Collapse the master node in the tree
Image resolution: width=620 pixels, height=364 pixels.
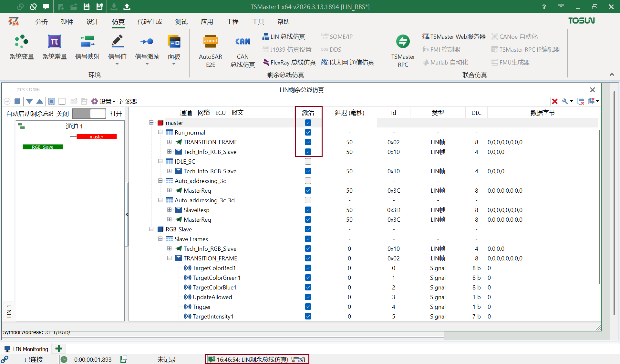click(x=151, y=123)
